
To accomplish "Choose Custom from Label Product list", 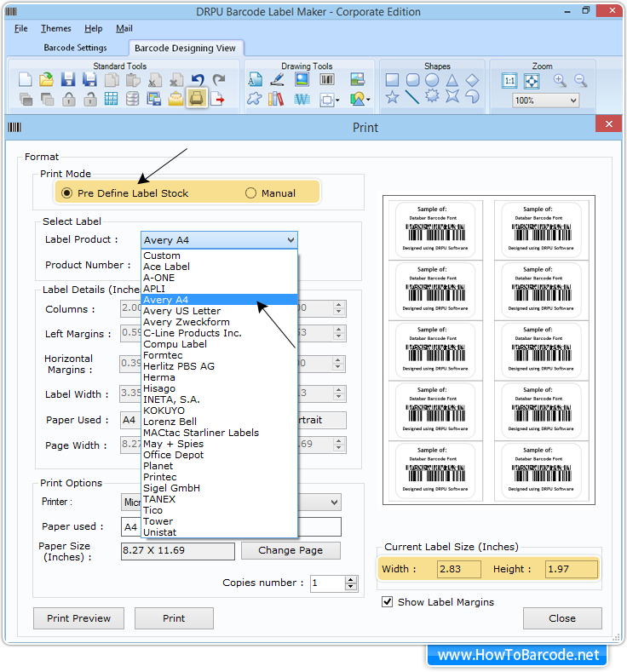I will click(220, 256).
